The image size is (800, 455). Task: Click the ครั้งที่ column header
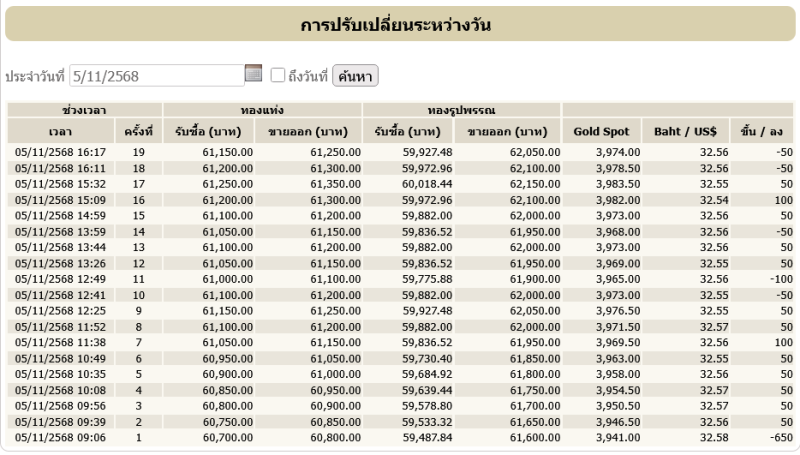pos(138,131)
